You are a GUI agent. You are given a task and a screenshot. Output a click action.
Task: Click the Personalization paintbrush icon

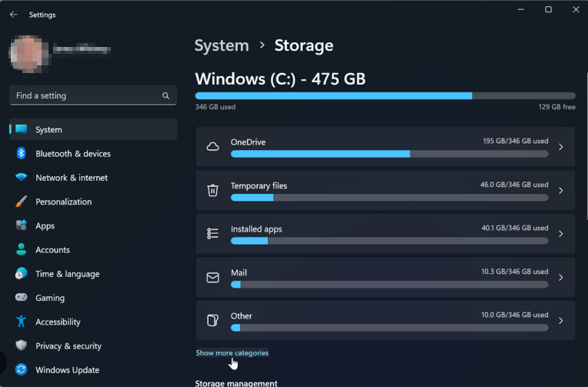(x=22, y=202)
